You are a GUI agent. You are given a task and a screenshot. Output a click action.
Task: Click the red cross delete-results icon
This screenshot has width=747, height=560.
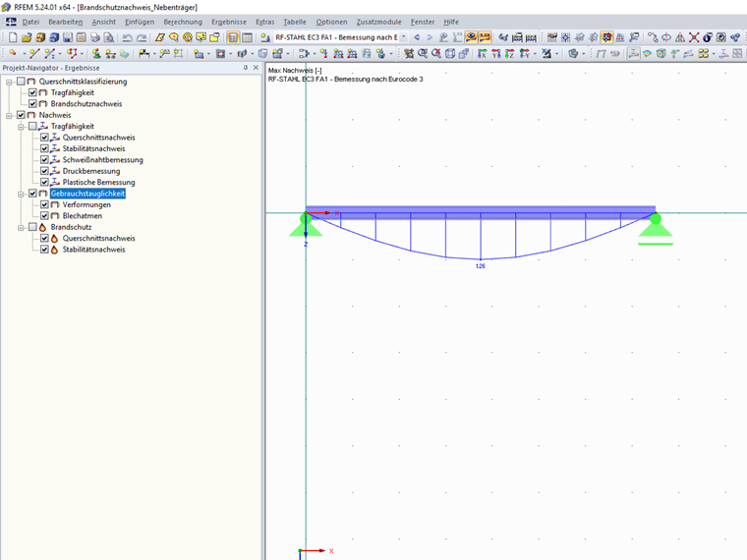tap(694, 37)
